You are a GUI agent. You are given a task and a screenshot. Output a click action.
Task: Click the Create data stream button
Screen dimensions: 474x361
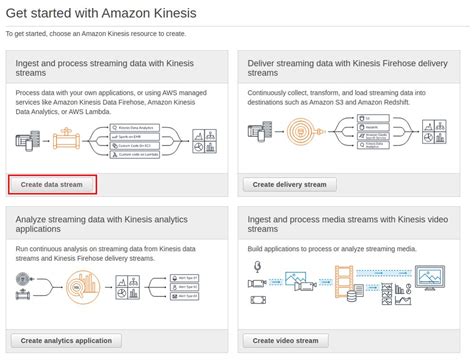tap(52, 185)
